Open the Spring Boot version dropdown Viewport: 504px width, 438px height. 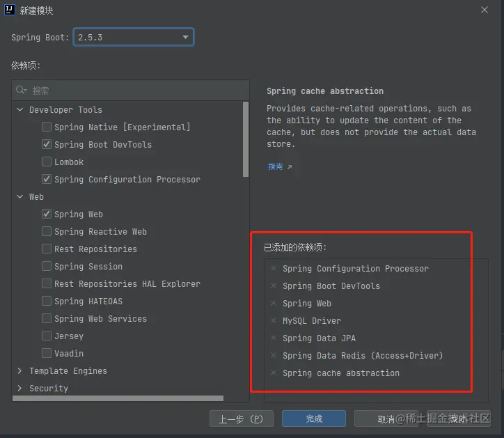point(134,37)
